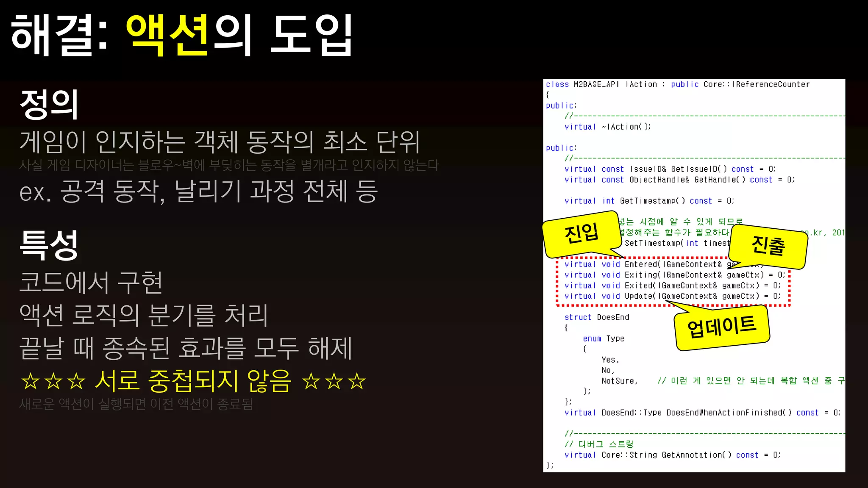Click the code line with 'GetHandle() const = 0;'

679,180
